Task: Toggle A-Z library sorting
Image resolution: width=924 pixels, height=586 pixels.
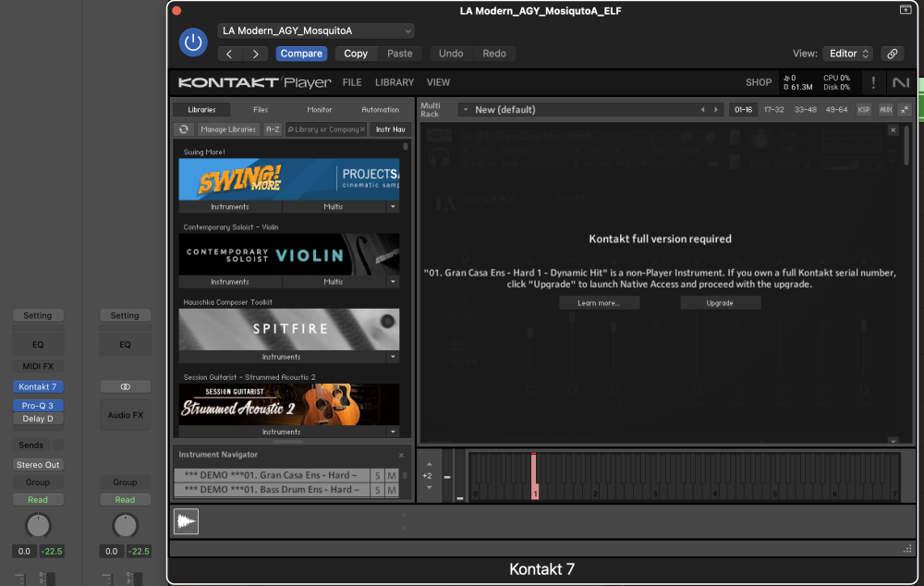Action: (273, 129)
